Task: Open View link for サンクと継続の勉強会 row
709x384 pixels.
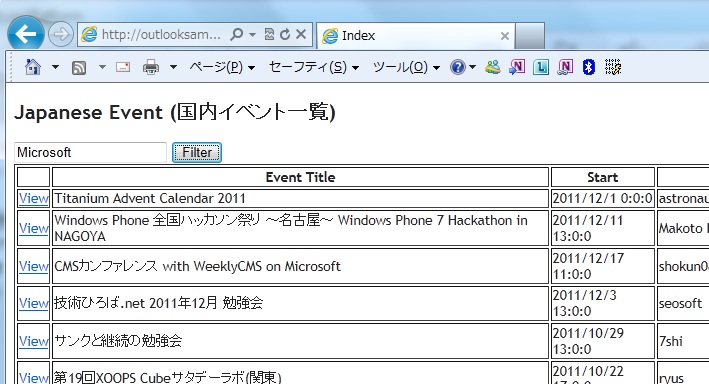Action: coord(33,341)
